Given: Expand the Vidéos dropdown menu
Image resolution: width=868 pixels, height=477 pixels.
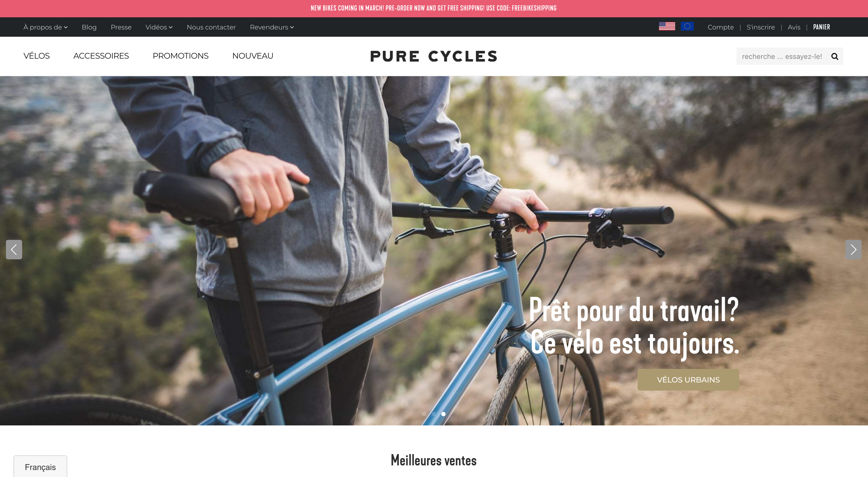Looking at the screenshot, I should click(x=159, y=27).
